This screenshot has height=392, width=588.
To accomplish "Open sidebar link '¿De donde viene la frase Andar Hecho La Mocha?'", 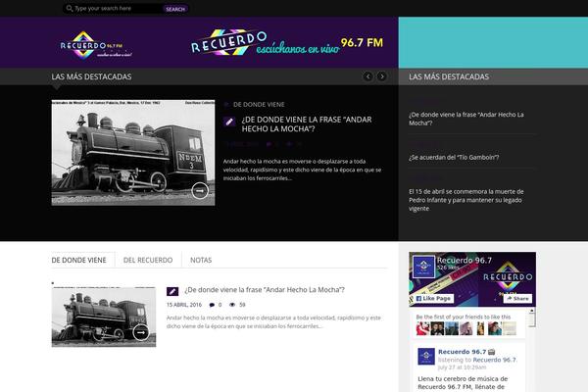I will point(466,119).
